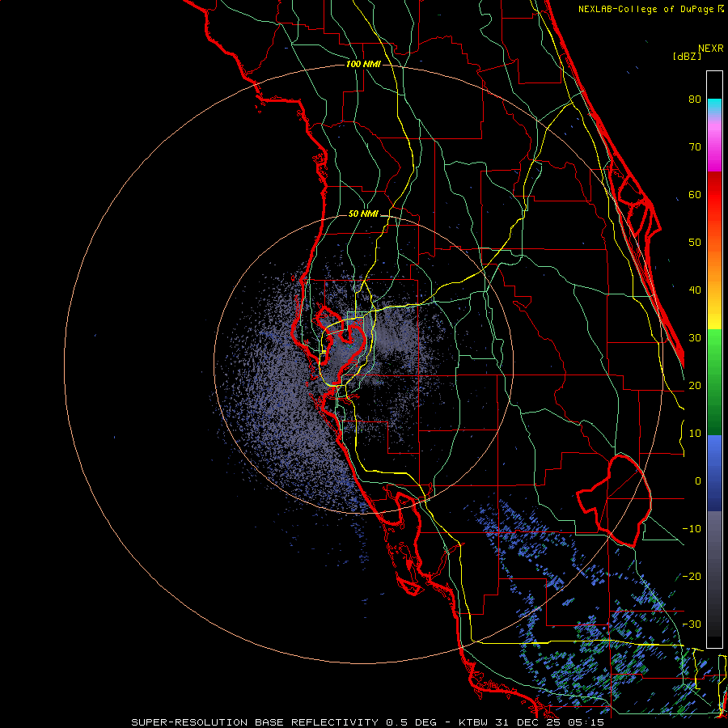Click the 40 value on the dBZ scale

coord(695,290)
